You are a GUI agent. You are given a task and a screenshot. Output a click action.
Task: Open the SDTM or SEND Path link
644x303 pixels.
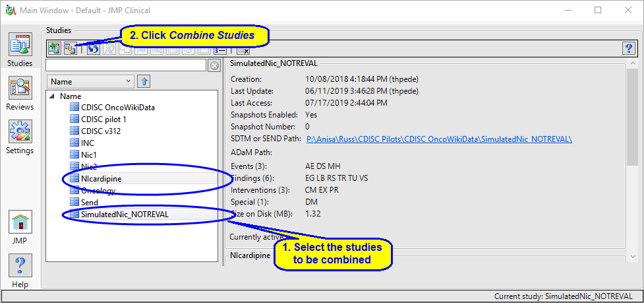click(x=439, y=139)
